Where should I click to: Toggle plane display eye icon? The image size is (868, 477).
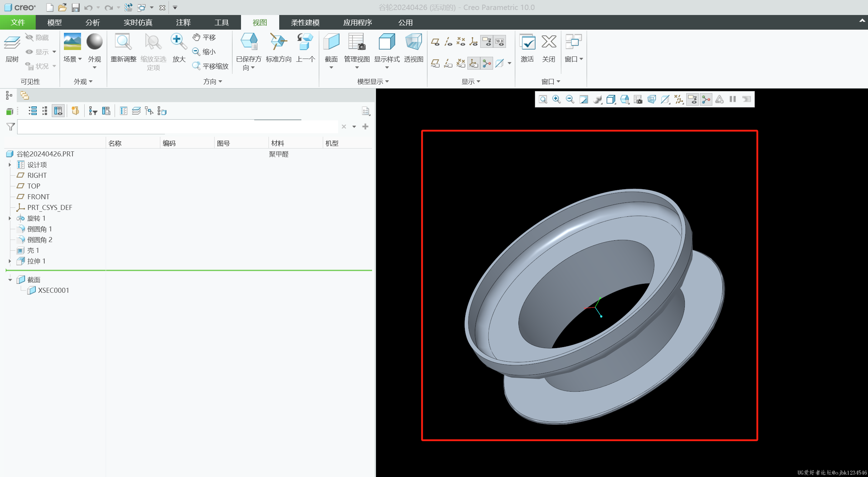pos(435,42)
